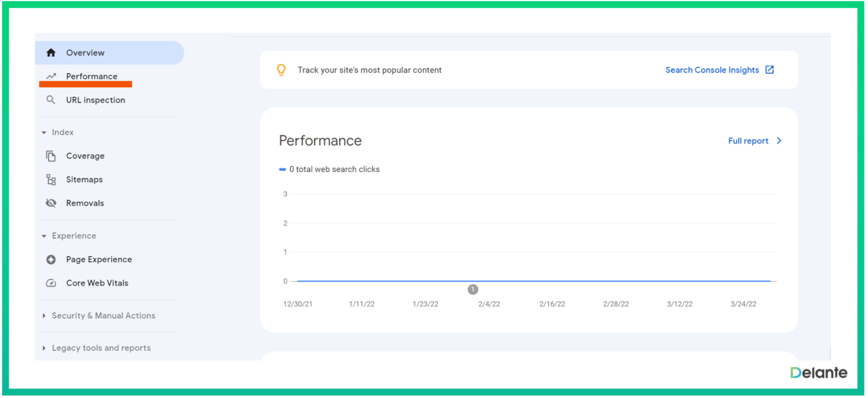
Task: Open the Performance Full report link
Action: pyautogui.click(x=748, y=141)
